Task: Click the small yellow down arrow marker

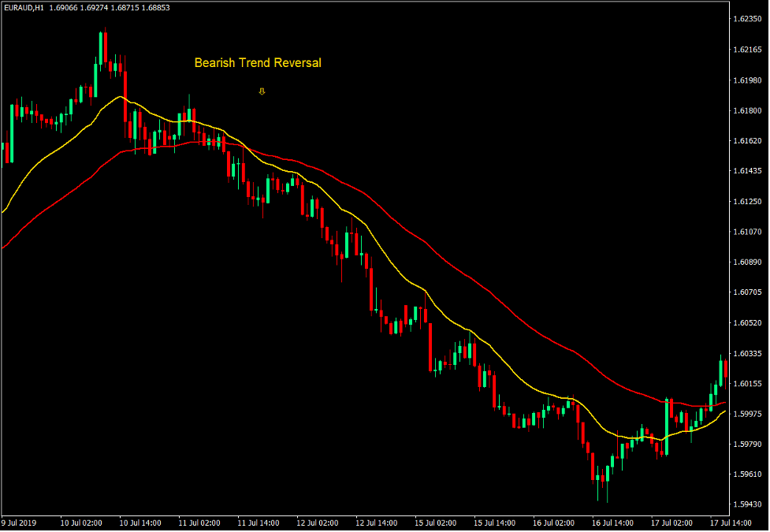Action: (x=262, y=91)
